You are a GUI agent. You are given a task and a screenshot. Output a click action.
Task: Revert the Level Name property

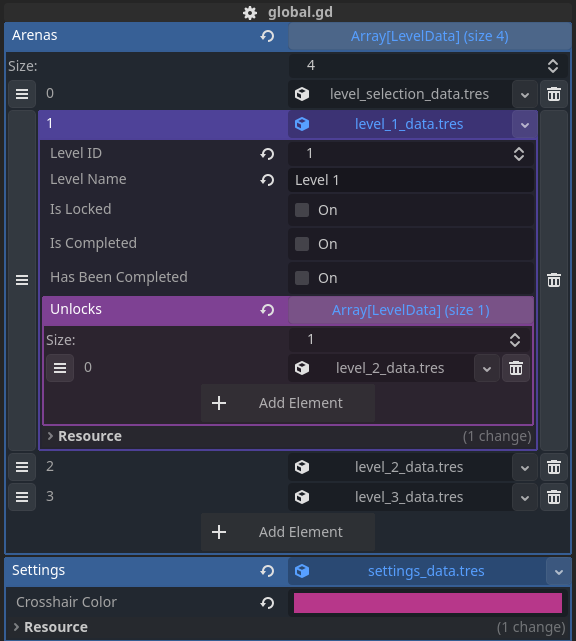coord(267,180)
